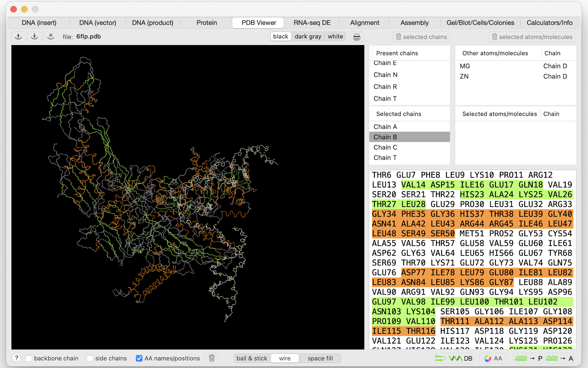This screenshot has width=588, height=368.
Task: Open the Gel/Blot/Cells/Colonies tab
Action: [480, 23]
